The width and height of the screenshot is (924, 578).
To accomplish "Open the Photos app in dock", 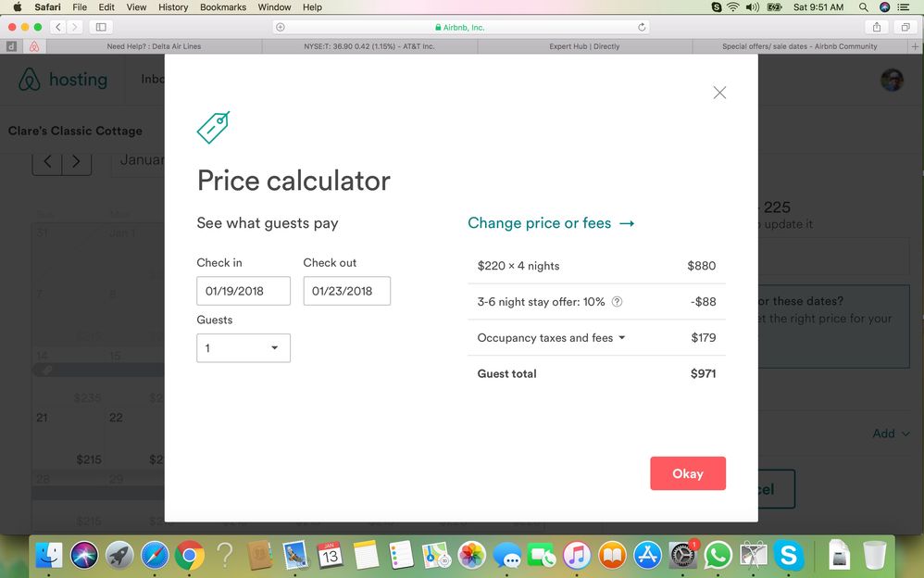I will [472, 555].
